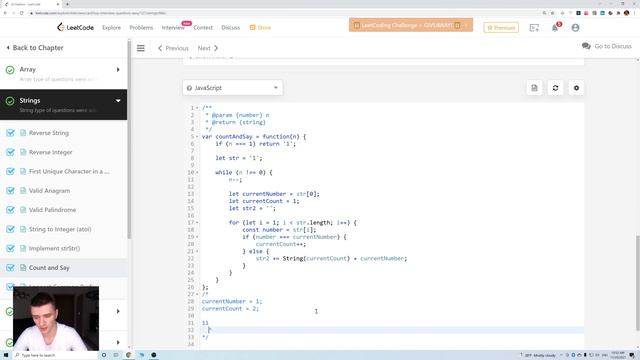Toggle the Reverse Integer checkbox
Image resolution: width=640 pixels, height=360 pixels.
[x=10, y=152]
